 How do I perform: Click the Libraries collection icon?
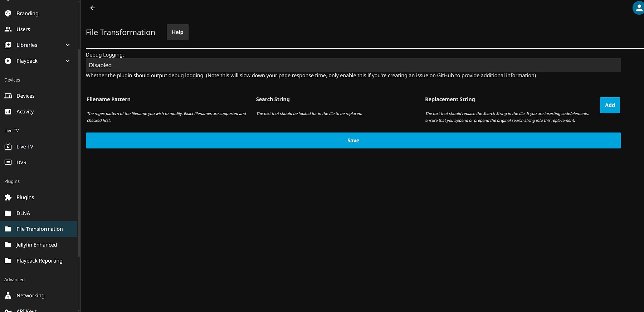click(x=8, y=45)
